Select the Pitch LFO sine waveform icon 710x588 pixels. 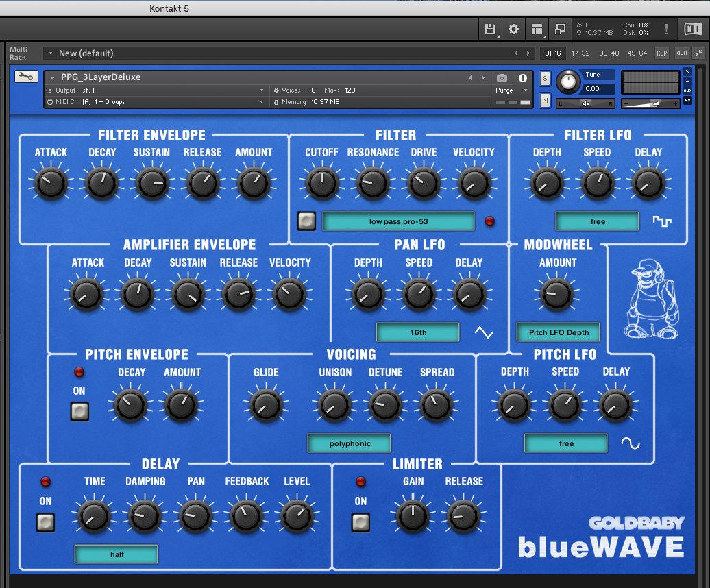[x=631, y=443]
